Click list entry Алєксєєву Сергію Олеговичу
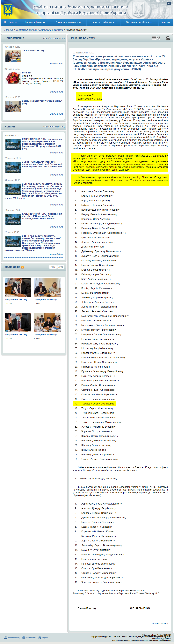 point(98,192)
